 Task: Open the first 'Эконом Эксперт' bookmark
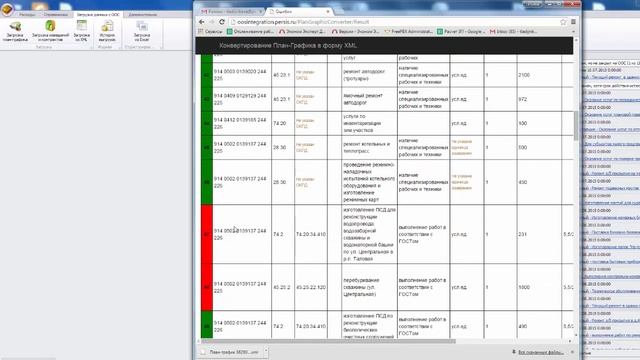[x=302, y=31]
